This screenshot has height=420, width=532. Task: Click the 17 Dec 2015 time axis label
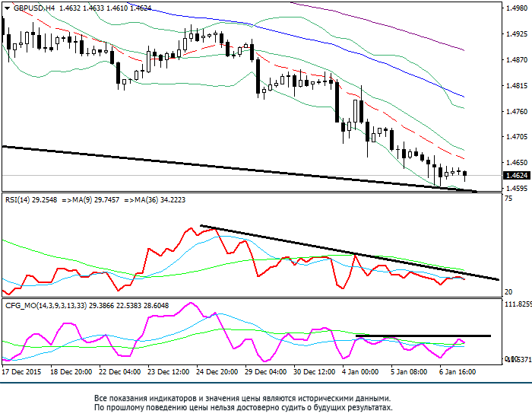pyautogui.click(x=21, y=372)
